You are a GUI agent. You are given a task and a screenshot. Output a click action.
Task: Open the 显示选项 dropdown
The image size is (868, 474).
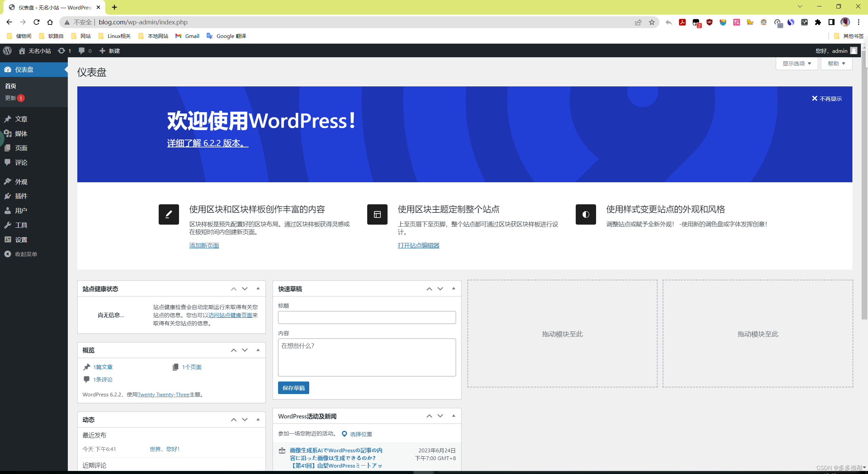(x=796, y=63)
